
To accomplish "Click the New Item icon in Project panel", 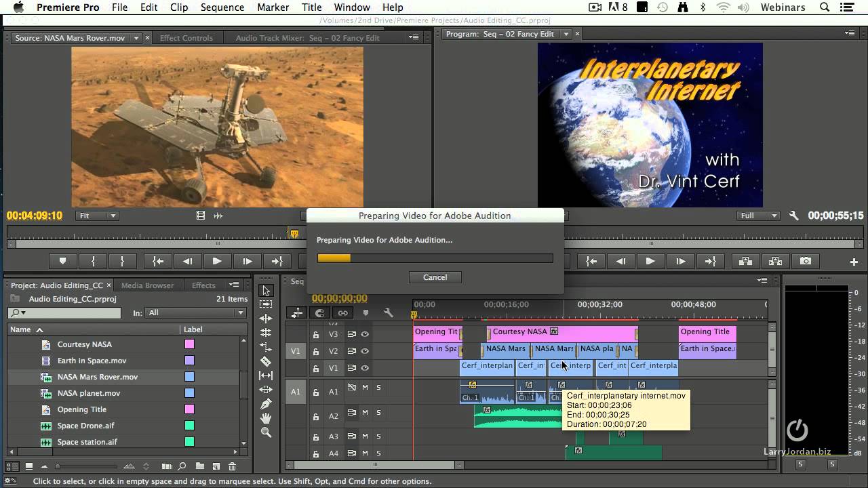I will (216, 466).
